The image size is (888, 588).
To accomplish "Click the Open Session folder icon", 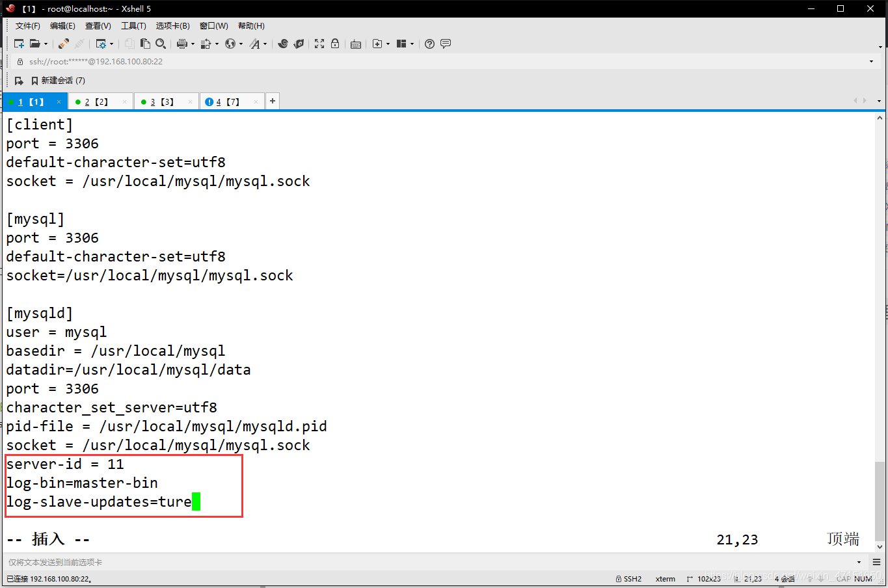I will coord(34,44).
